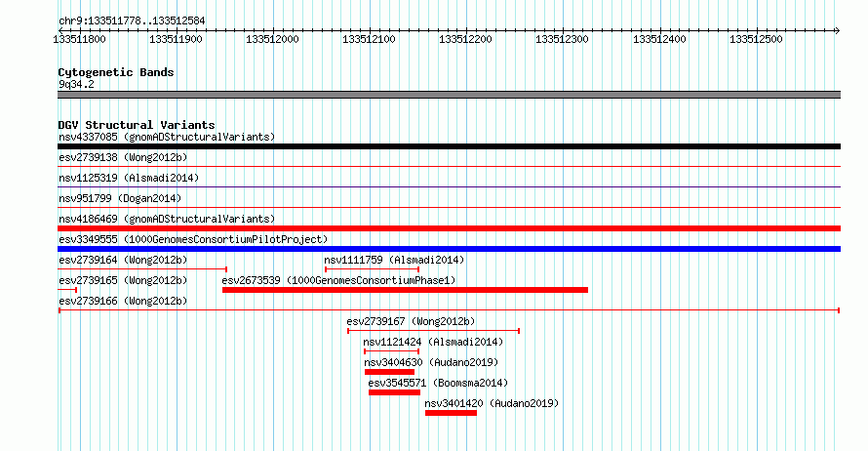Click the red nsv3401420 variant bar
Image resolution: width=868 pixels, height=451 pixels.
click(451, 413)
